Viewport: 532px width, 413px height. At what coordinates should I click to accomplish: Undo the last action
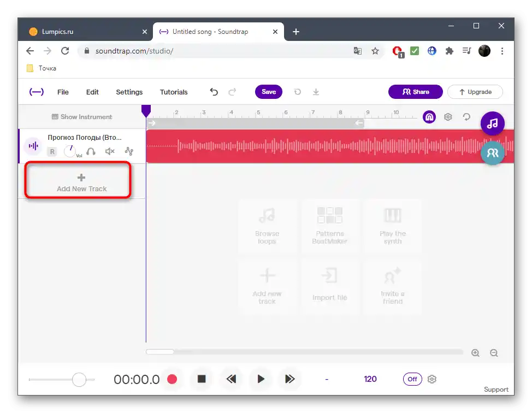pos(214,92)
